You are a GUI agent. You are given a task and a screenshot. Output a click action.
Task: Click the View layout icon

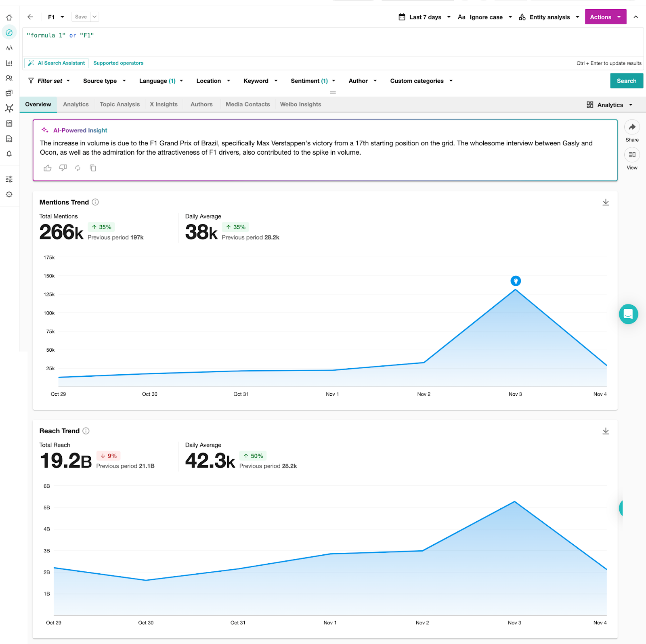tap(632, 155)
